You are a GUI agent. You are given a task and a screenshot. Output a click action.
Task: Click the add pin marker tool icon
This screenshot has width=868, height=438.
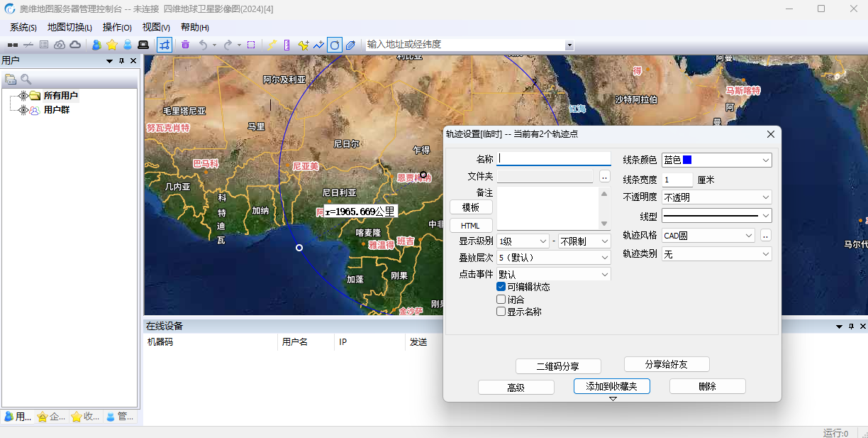[303, 45]
